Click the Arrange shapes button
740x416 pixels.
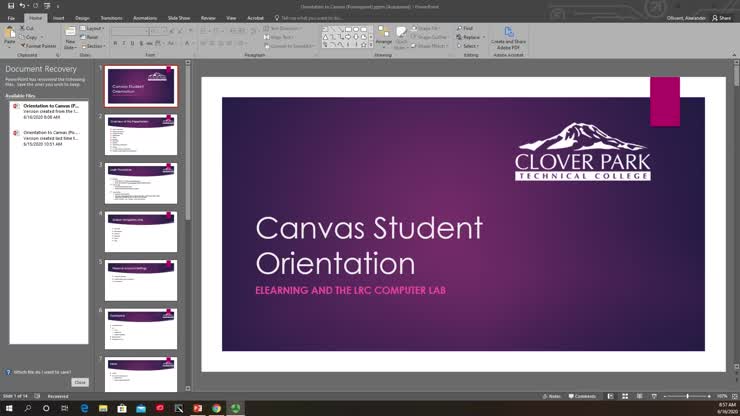point(384,37)
